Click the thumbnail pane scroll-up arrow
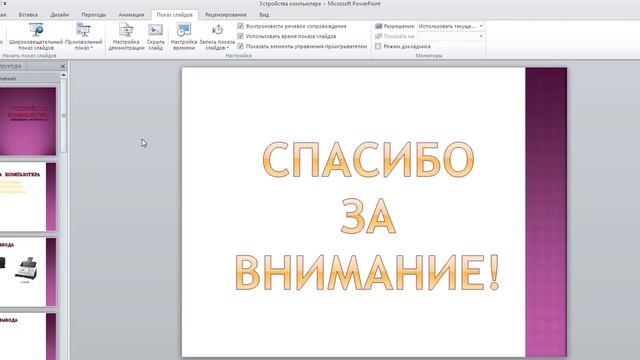This screenshot has width=640, height=360. click(x=63, y=75)
